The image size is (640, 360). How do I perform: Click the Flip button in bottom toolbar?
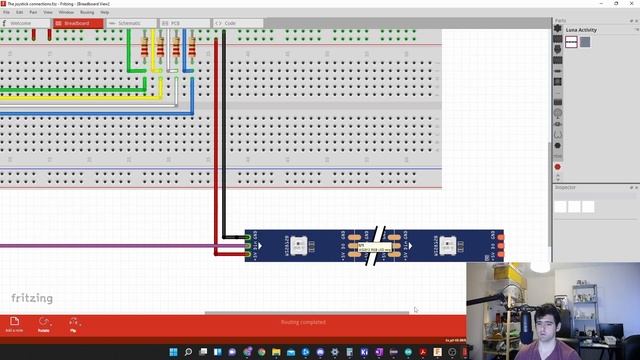[x=73, y=324]
